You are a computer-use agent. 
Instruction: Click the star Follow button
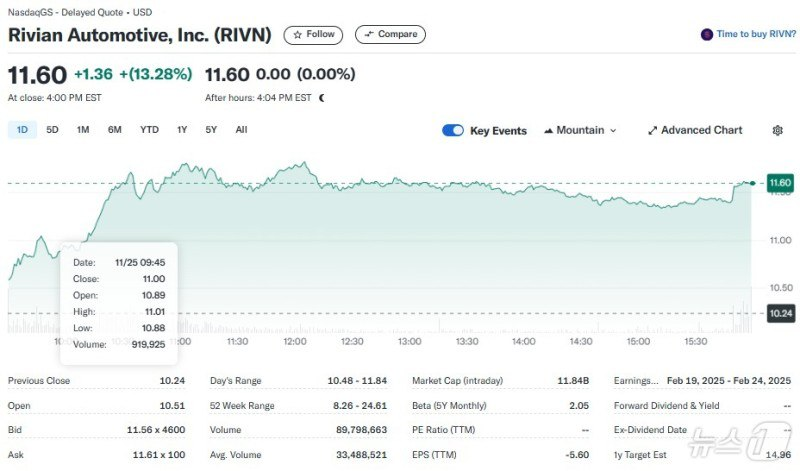(313, 35)
